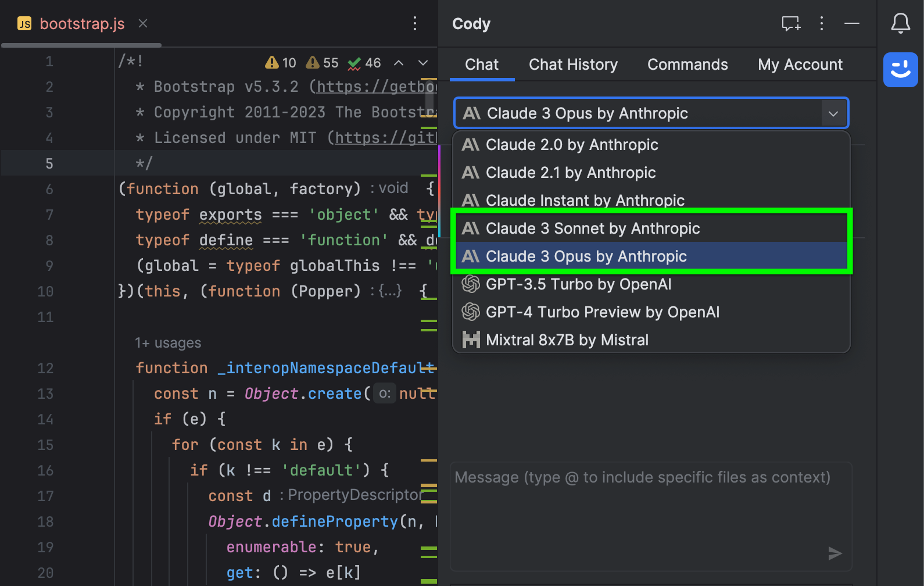924x586 pixels.
Task: Click the Cody smiley sidebar icon
Action: (901, 70)
